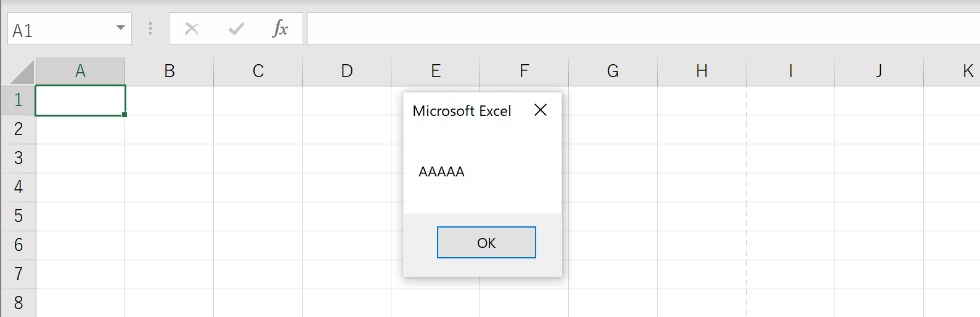Select column D header

click(347, 71)
